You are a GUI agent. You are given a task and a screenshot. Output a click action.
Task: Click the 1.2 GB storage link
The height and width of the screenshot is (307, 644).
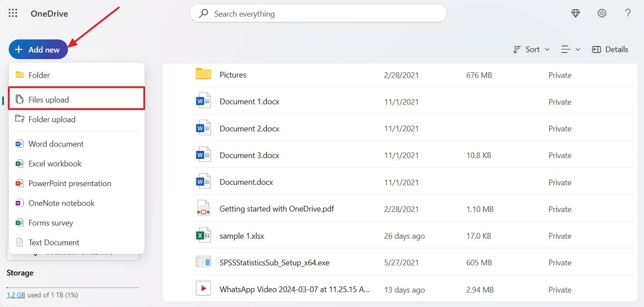[x=15, y=295]
